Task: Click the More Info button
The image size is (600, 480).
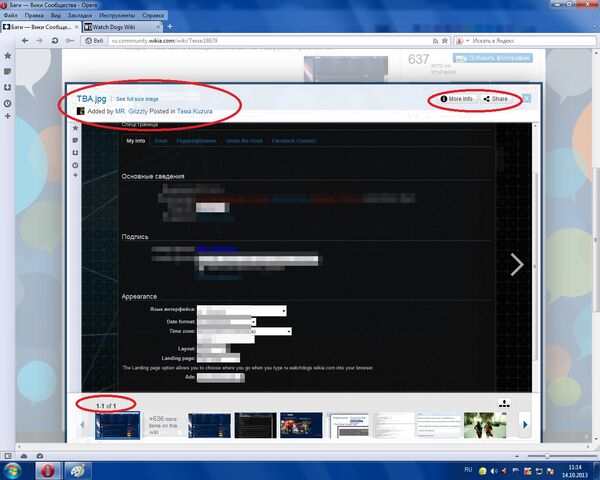Action: click(457, 99)
